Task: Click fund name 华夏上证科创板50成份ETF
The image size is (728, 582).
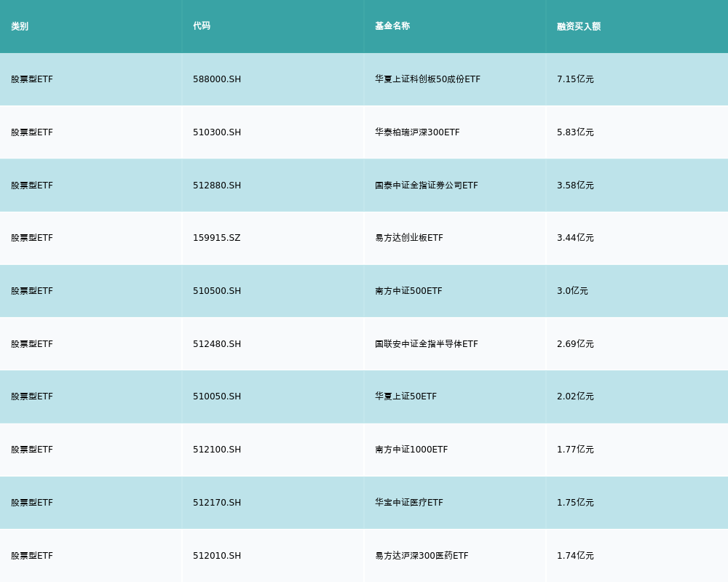Action: coord(427,79)
